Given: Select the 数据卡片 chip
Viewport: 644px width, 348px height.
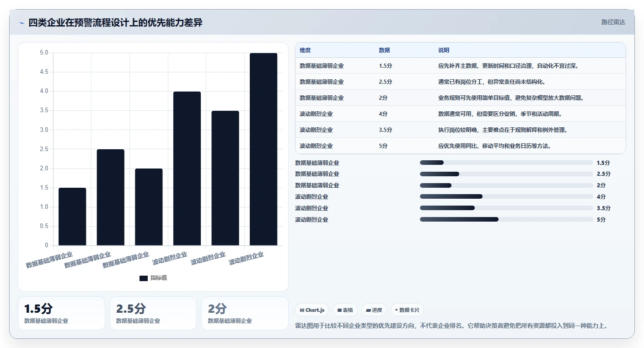Looking at the screenshot, I should click(407, 310).
